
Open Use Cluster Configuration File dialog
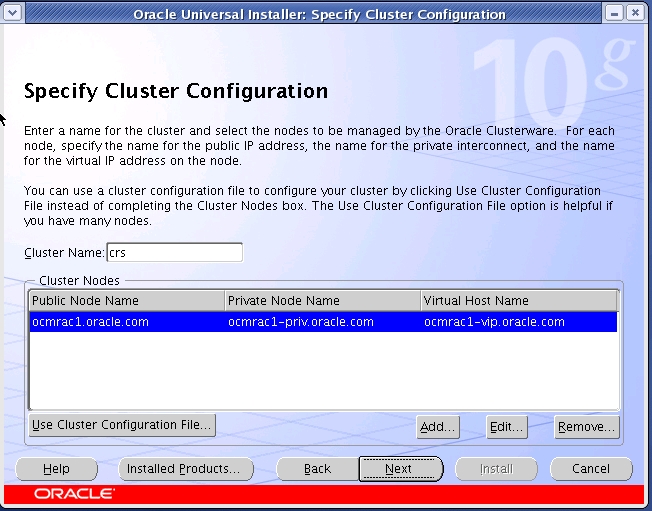pyautogui.click(x=122, y=425)
